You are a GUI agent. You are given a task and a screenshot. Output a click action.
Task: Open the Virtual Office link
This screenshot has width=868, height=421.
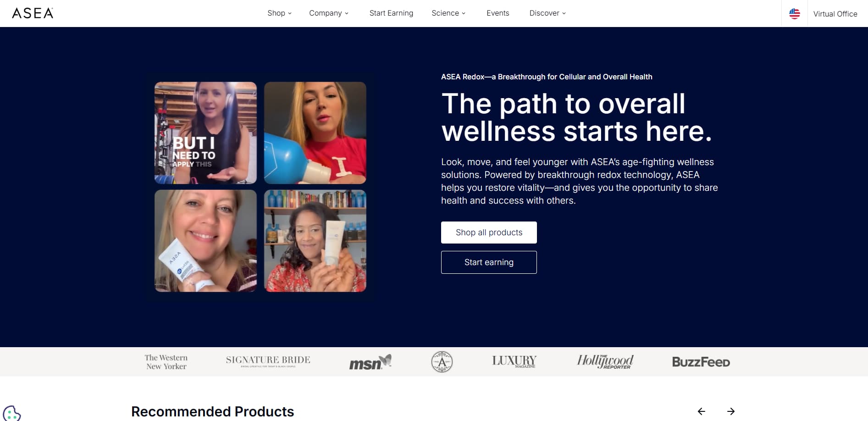835,14
